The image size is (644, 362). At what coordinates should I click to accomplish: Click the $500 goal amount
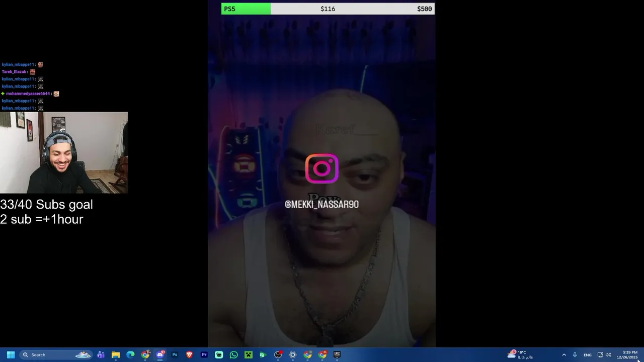tap(424, 9)
